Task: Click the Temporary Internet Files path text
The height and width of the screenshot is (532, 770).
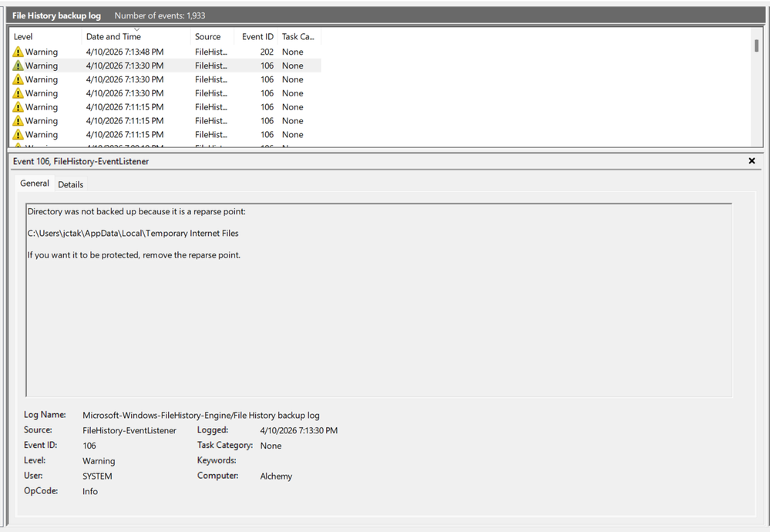Action: 133,233
